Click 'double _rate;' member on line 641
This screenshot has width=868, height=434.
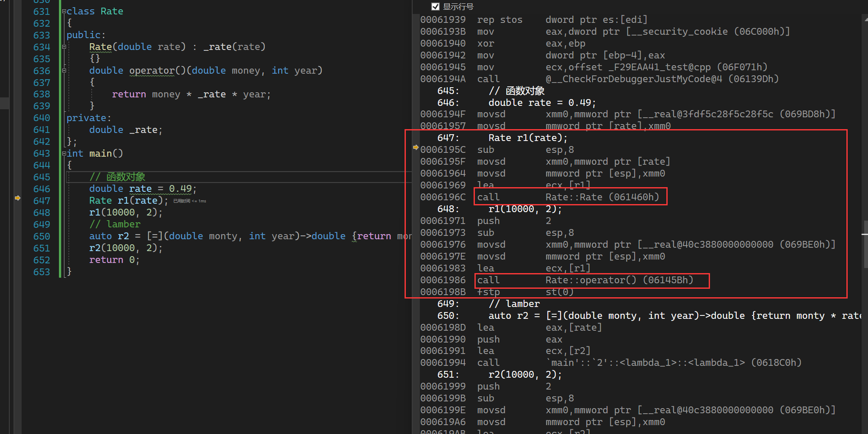tap(125, 130)
